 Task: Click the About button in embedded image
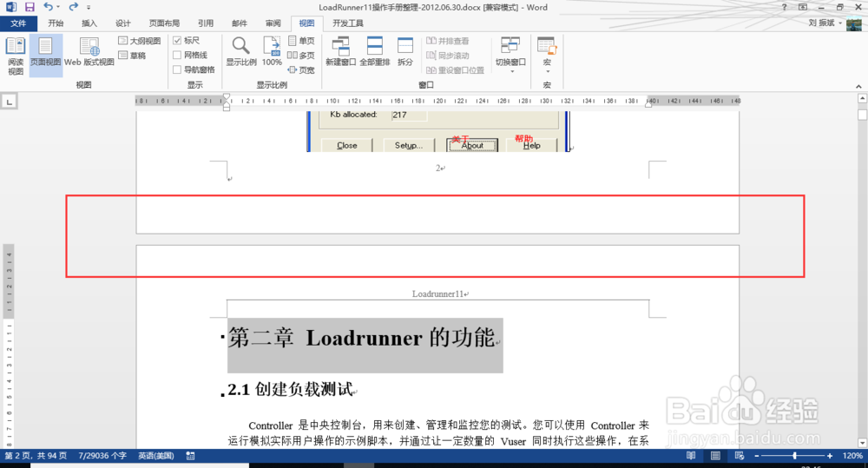click(x=472, y=145)
